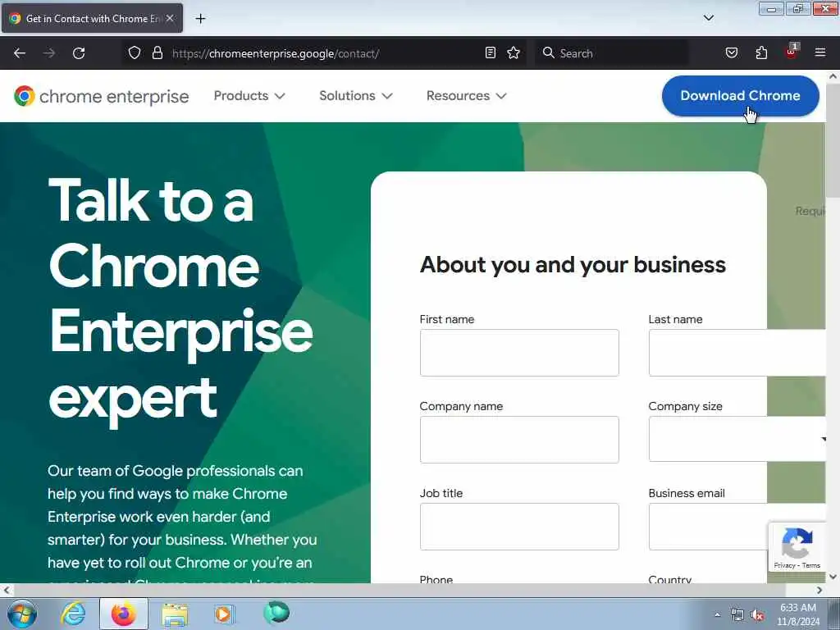Click the Chrome enterprise logo
The image size is (840, 630).
(x=101, y=96)
